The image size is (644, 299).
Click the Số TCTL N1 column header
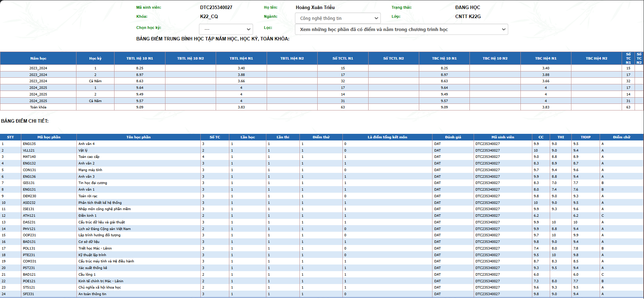tap(342, 59)
